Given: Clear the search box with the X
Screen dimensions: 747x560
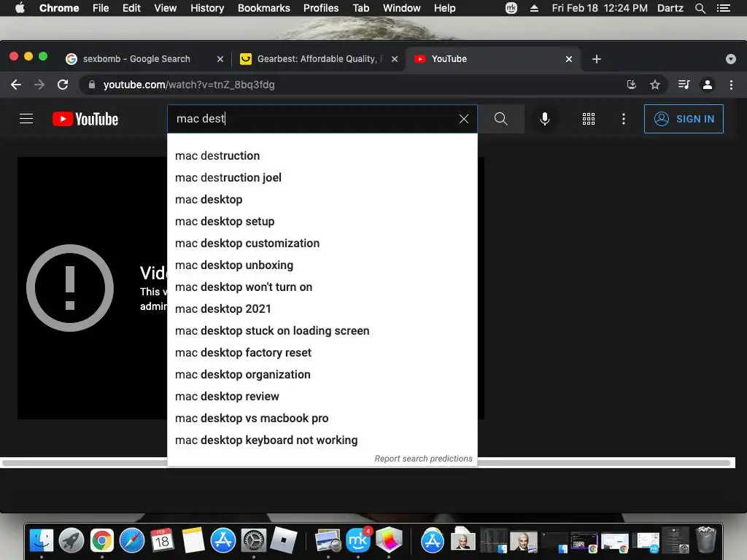Looking at the screenshot, I should click(463, 119).
